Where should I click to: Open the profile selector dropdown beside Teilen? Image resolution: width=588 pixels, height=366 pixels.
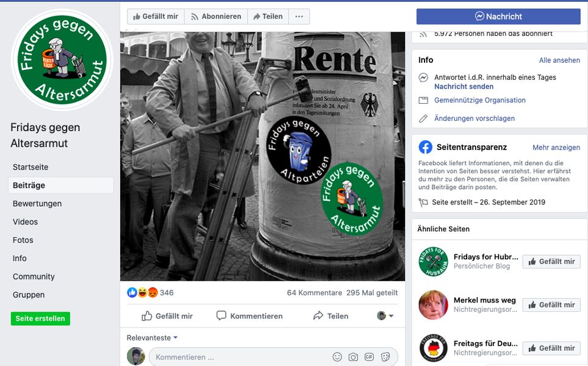click(385, 316)
